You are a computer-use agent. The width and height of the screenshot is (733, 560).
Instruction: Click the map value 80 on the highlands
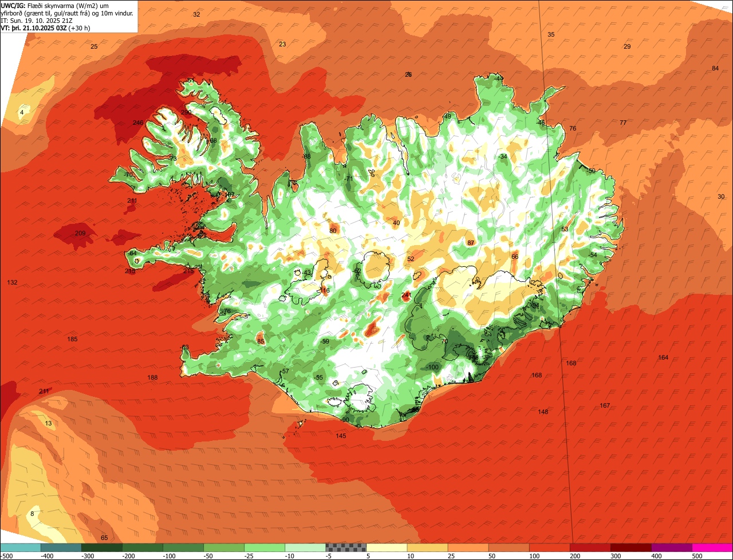click(x=333, y=231)
